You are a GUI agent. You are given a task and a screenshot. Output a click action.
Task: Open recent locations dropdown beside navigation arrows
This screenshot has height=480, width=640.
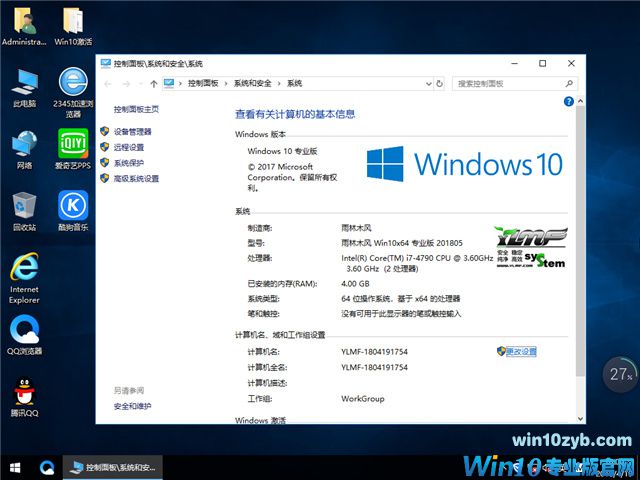[140, 84]
